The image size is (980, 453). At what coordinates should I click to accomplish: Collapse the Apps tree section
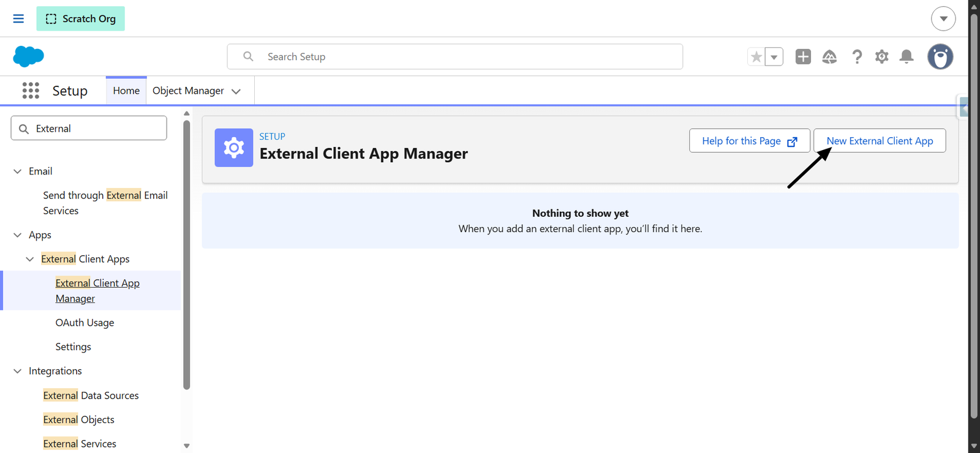pyautogui.click(x=17, y=235)
